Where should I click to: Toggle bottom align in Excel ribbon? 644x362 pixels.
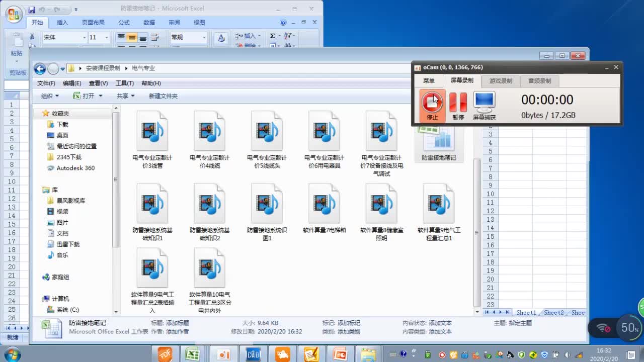coord(143,37)
